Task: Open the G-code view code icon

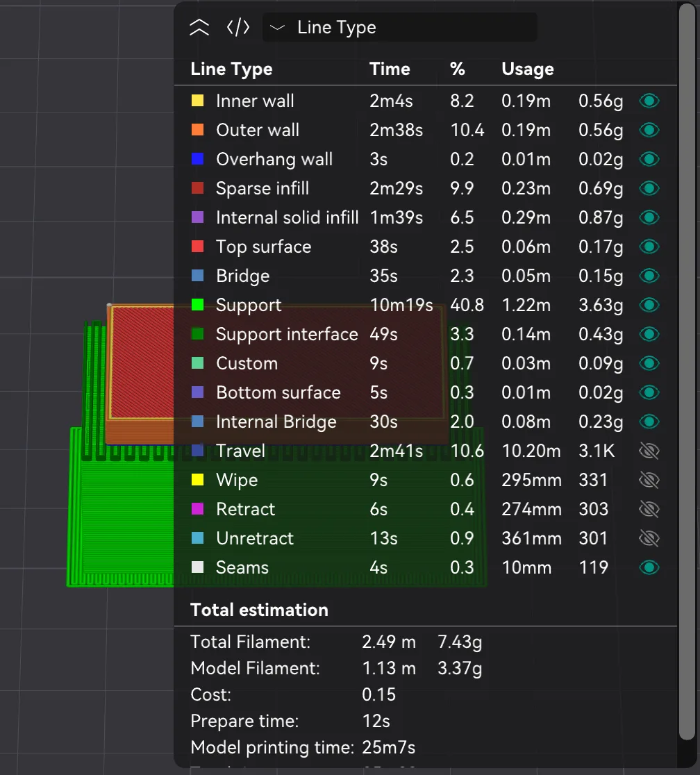Action: [x=237, y=28]
